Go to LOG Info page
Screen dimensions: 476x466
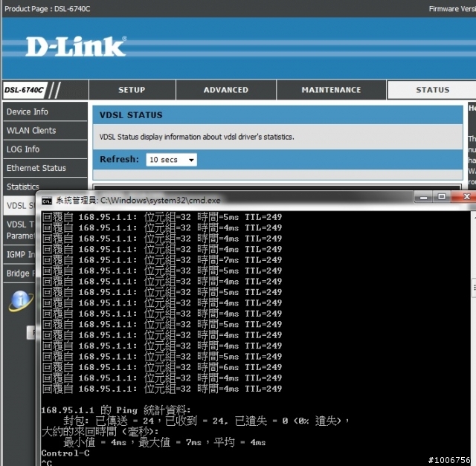coord(45,149)
